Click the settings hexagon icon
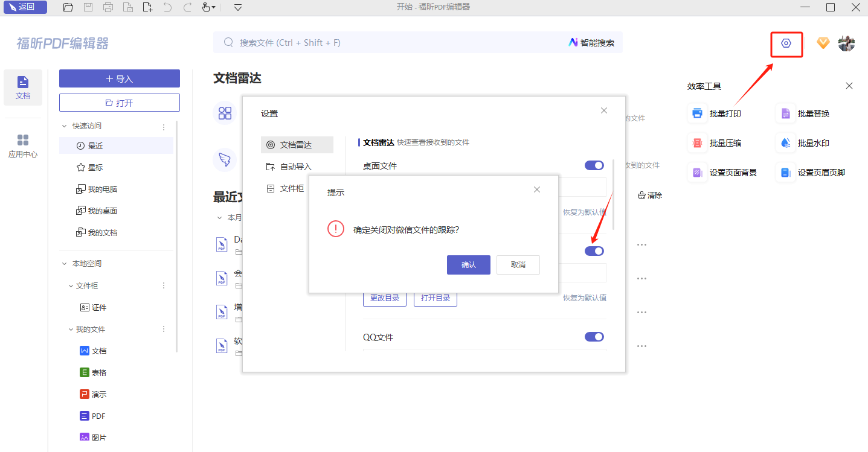868x452 pixels. (x=786, y=43)
